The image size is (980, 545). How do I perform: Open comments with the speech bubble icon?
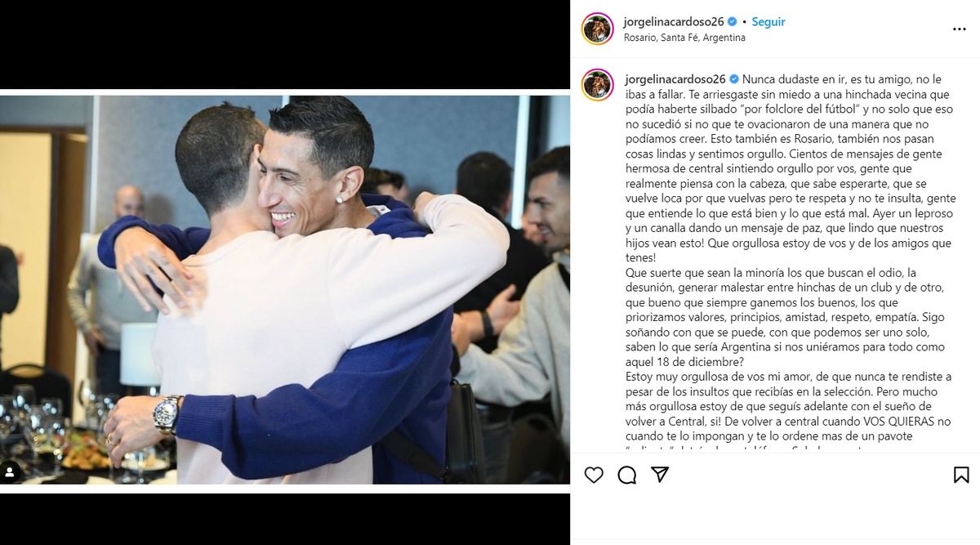627,475
